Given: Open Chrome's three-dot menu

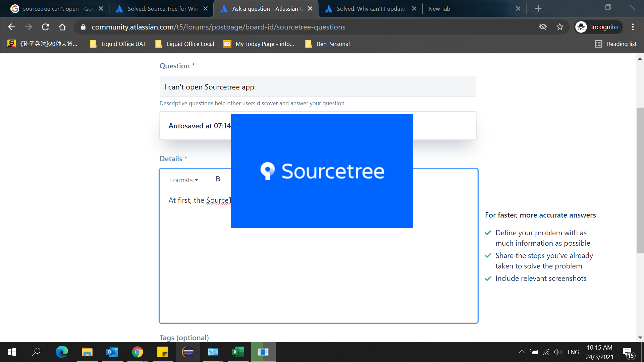Looking at the screenshot, I should click(633, 27).
